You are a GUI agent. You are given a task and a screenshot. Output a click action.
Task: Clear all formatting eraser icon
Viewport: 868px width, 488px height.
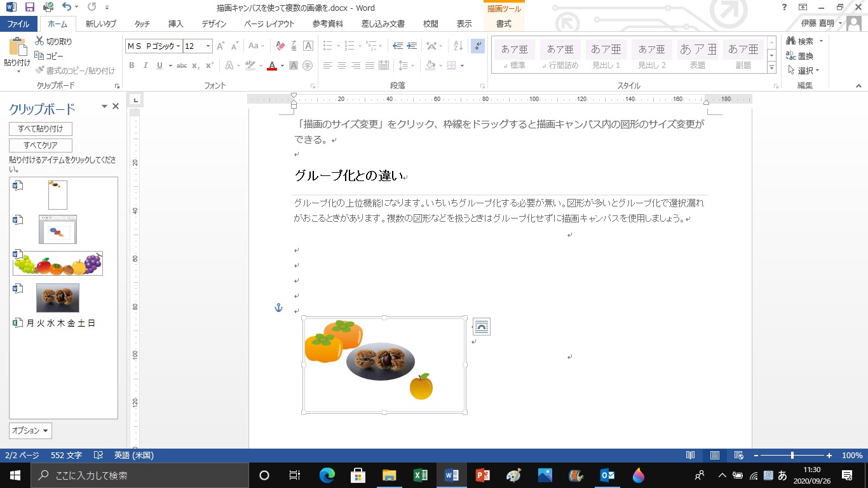pyautogui.click(x=280, y=46)
